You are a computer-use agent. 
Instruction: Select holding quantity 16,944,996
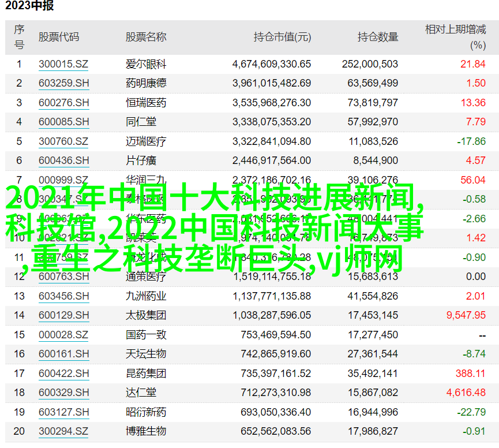(373, 412)
